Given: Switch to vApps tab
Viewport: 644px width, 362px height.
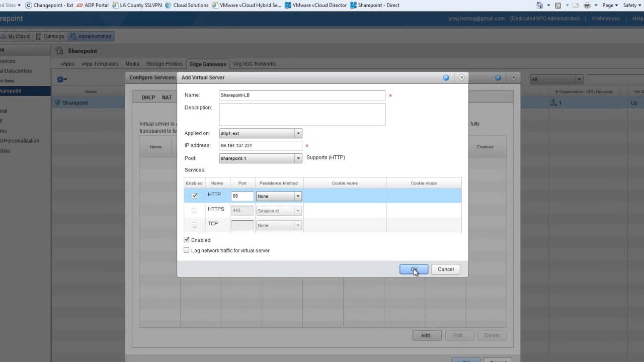Looking at the screenshot, I should pos(67,64).
